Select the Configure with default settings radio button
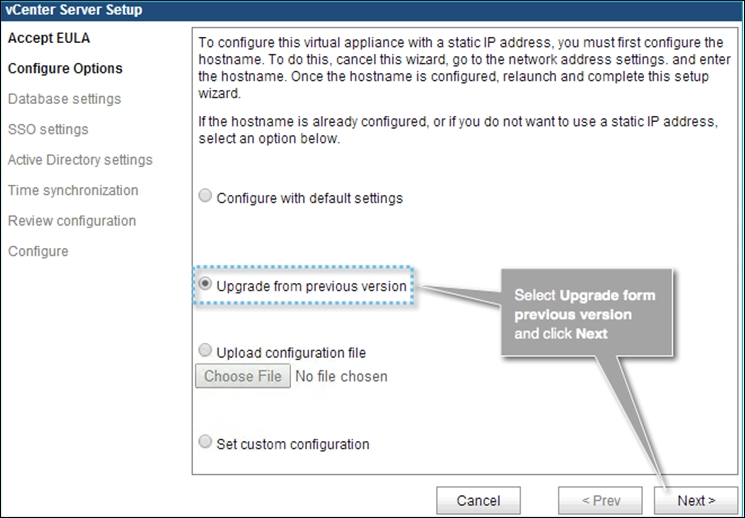Viewport: 745px width, 518px height. (206, 197)
